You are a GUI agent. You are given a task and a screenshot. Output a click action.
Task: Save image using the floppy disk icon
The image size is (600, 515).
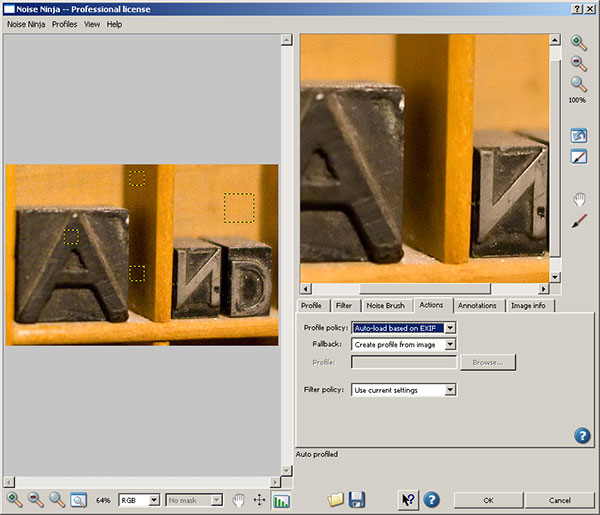(x=356, y=499)
